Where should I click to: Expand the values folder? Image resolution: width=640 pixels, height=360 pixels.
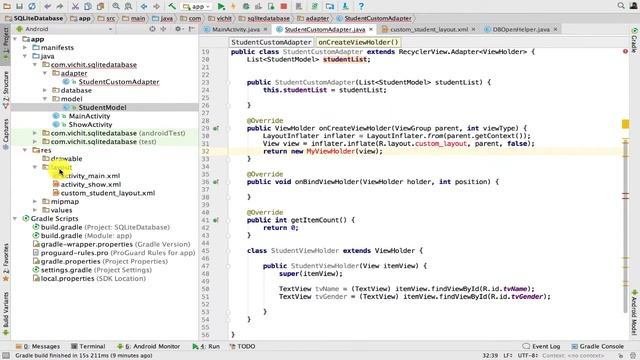(35, 210)
